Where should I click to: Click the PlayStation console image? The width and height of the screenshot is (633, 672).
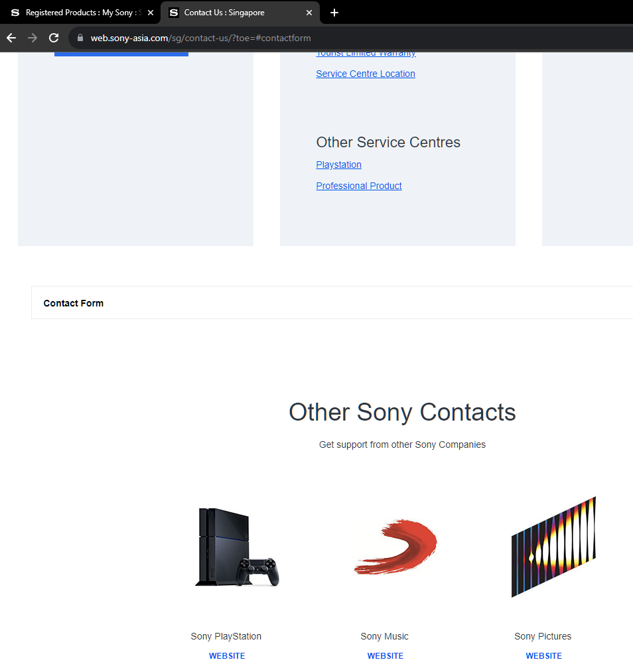237,547
